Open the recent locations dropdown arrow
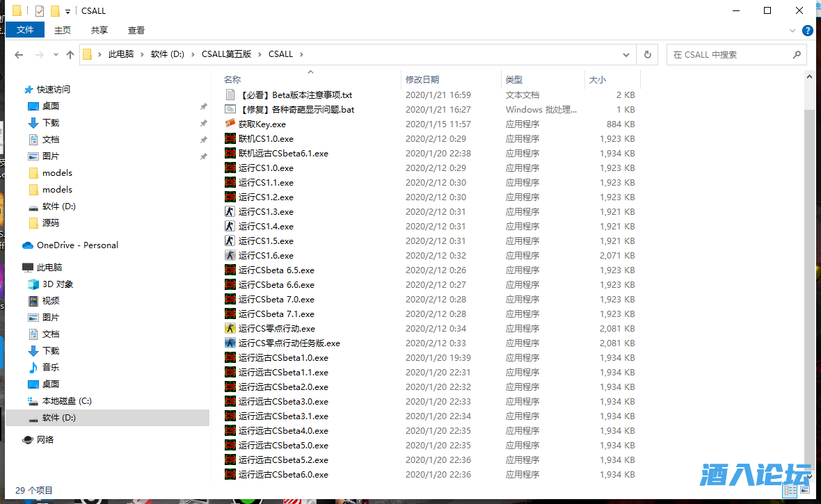The height and width of the screenshot is (504, 821). 56,54
